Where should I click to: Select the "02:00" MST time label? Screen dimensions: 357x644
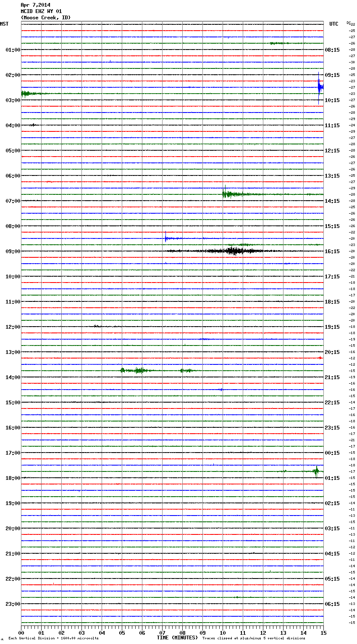pyautogui.click(x=13, y=75)
